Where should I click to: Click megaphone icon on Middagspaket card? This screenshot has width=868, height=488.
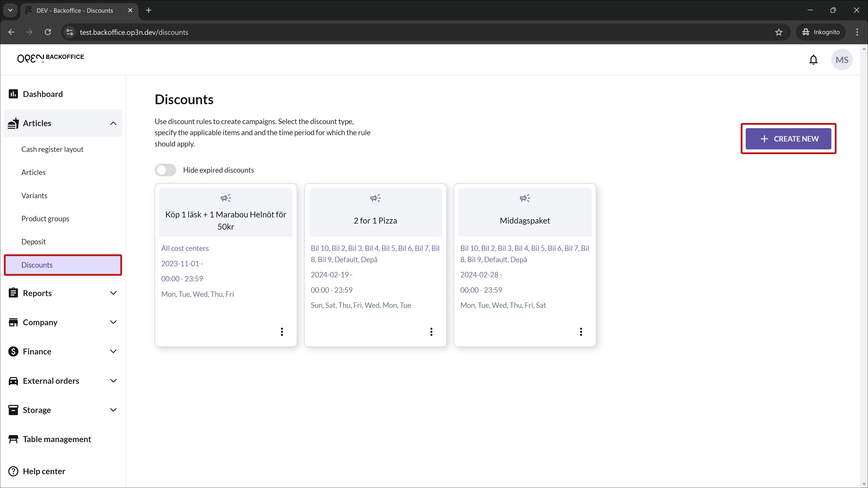525,198
